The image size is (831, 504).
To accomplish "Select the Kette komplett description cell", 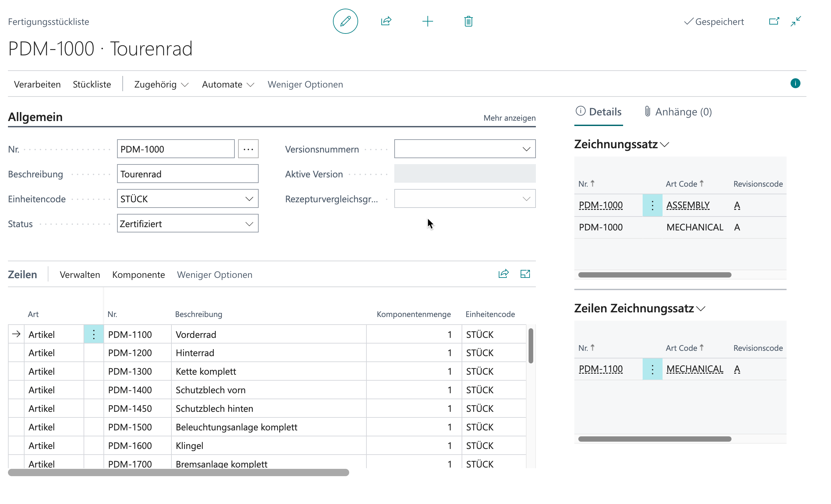I will tap(269, 371).
